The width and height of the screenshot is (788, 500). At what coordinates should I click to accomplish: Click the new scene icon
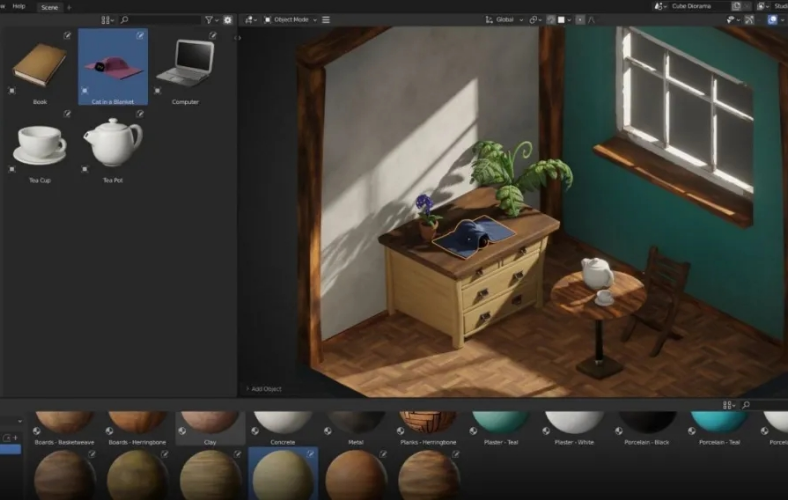pos(736,7)
